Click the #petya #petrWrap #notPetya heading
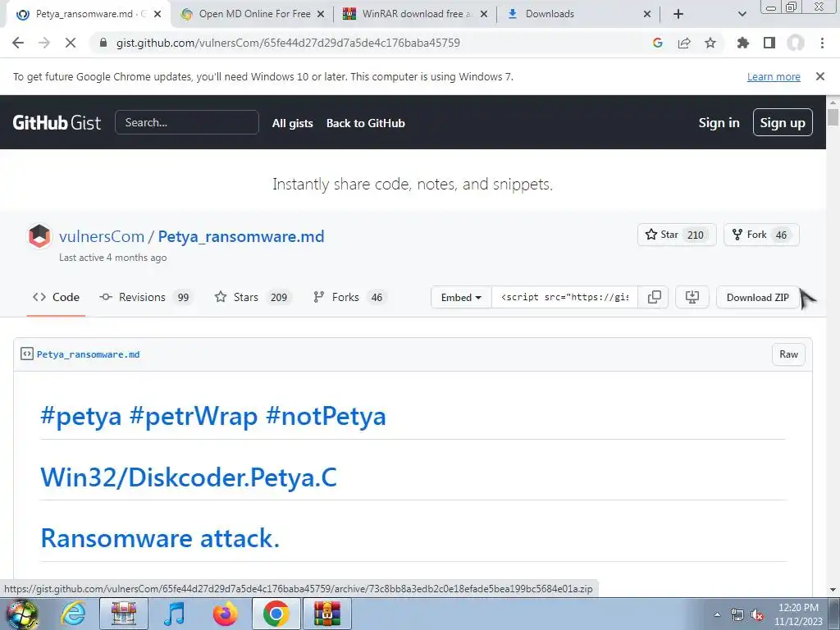 coord(213,416)
